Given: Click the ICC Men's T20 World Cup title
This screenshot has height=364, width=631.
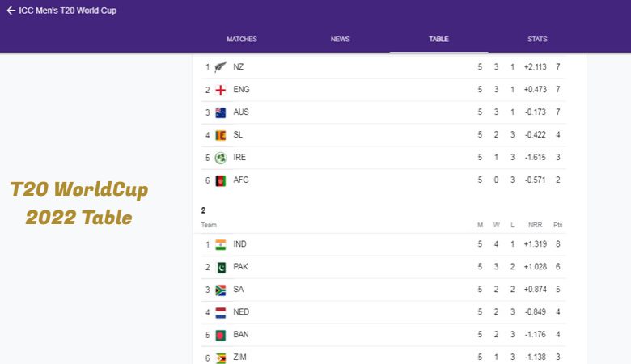Looking at the screenshot, I should coord(68,11).
